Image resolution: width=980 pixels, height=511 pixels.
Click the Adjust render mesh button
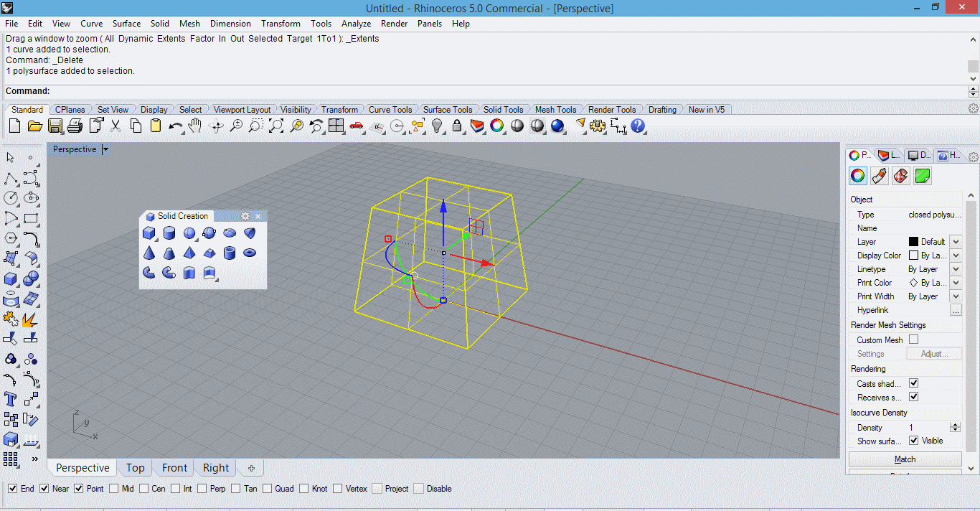pyautogui.click(x=934, y=354)
